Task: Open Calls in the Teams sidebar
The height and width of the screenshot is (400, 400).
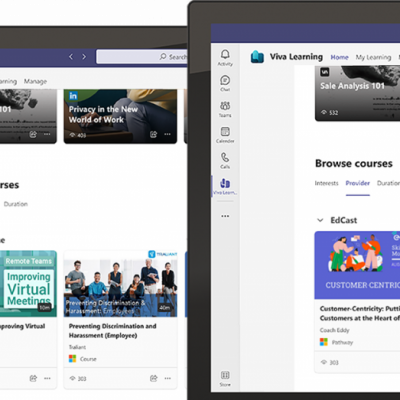Action: point(225,160)
